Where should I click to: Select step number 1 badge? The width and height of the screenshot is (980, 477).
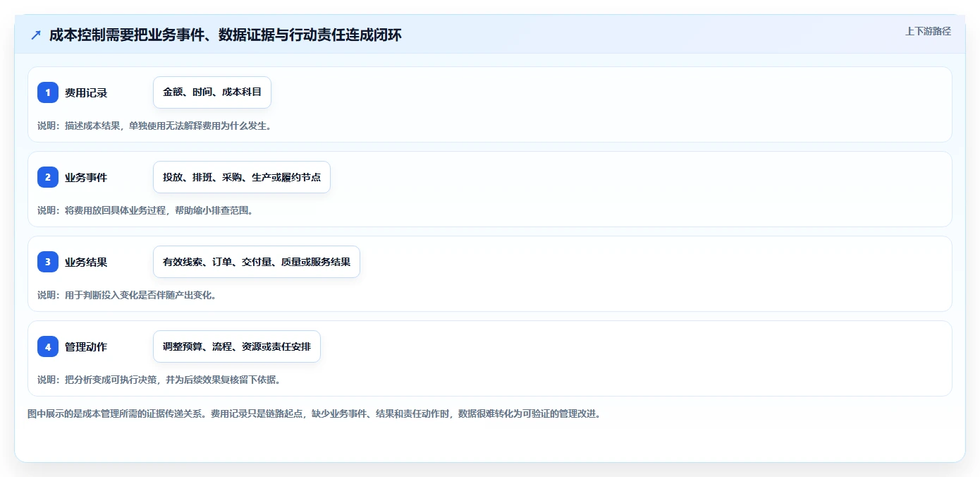[48, 92]
